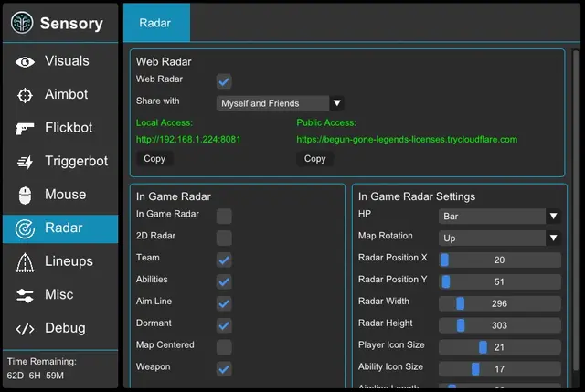Open Misc sliders icon
The height and width of the screenshot is (392, 585).
click(x=26, y=295)
